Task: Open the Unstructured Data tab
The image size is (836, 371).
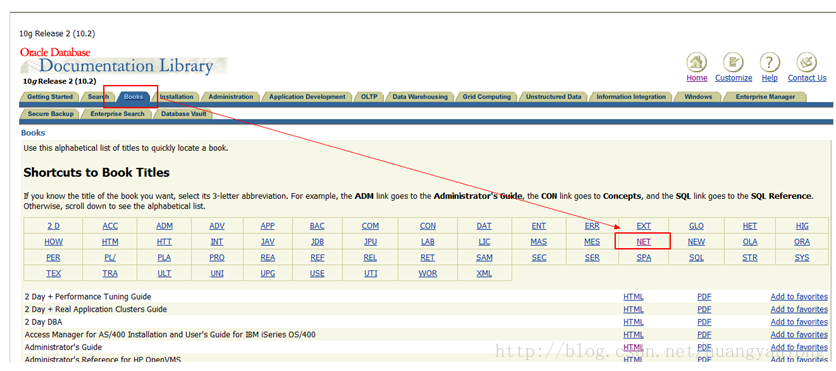Action: 553,97
